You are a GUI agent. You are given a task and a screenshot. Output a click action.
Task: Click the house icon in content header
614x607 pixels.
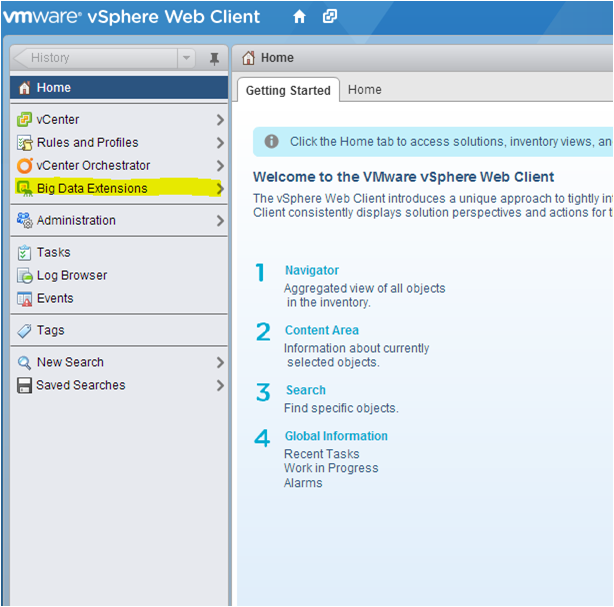248,58
